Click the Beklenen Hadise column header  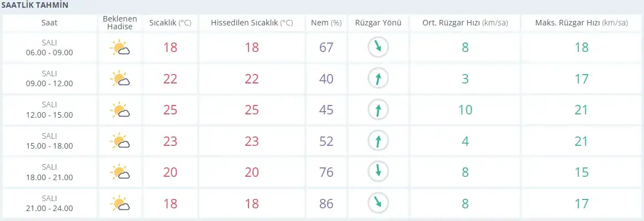(x=120, y=23)
